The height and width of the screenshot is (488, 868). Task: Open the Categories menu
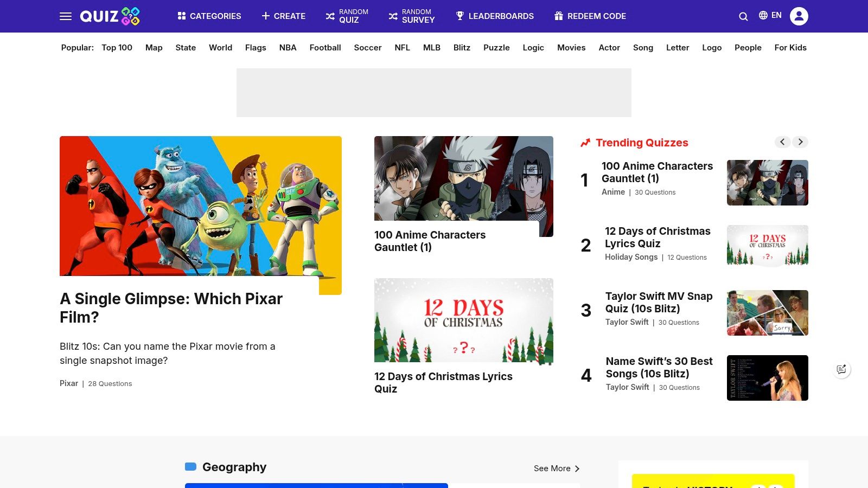coord(209,16)
